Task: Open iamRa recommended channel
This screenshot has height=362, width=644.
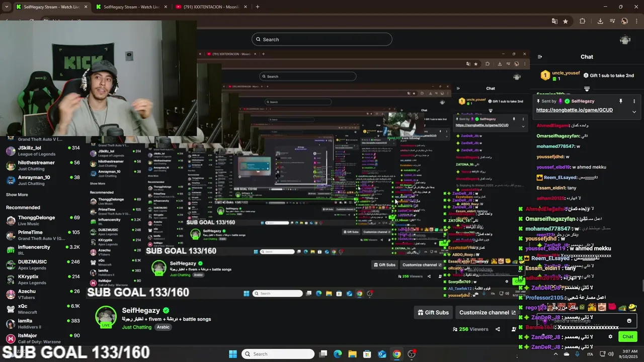Action: tap(43, 323)
